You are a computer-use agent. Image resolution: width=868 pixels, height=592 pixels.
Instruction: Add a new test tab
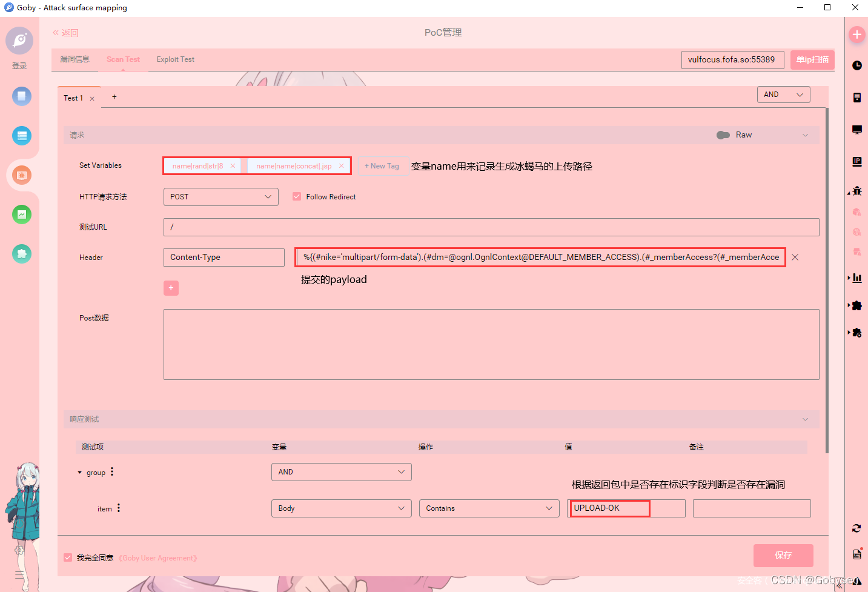point(114,97)
